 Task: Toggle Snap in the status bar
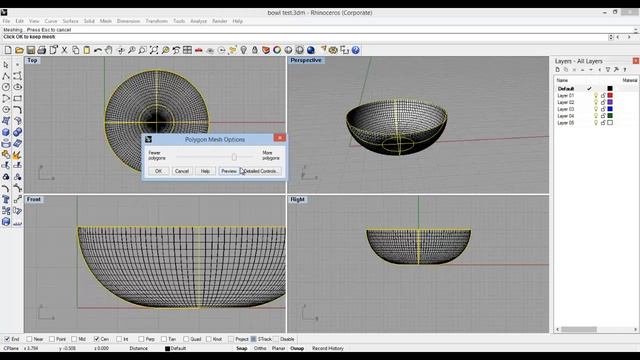pos(242,349)
